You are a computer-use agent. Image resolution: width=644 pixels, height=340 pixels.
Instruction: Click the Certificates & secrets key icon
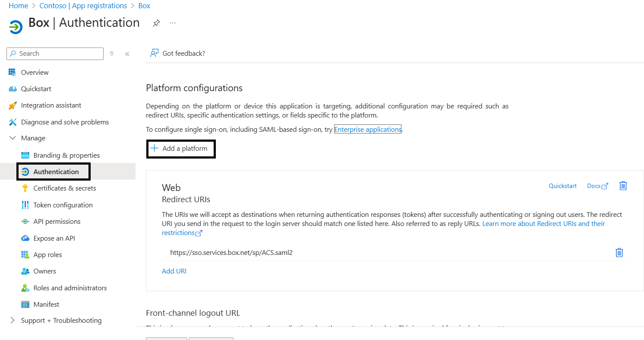(26, 188)
